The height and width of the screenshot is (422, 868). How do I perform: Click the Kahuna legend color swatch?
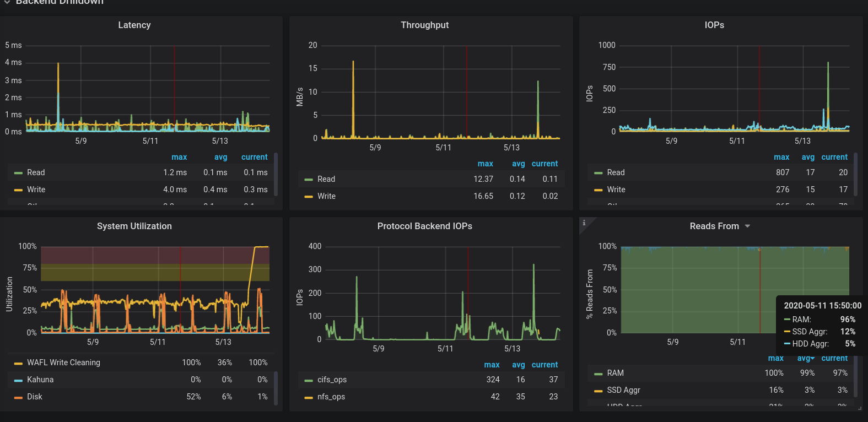18,380
